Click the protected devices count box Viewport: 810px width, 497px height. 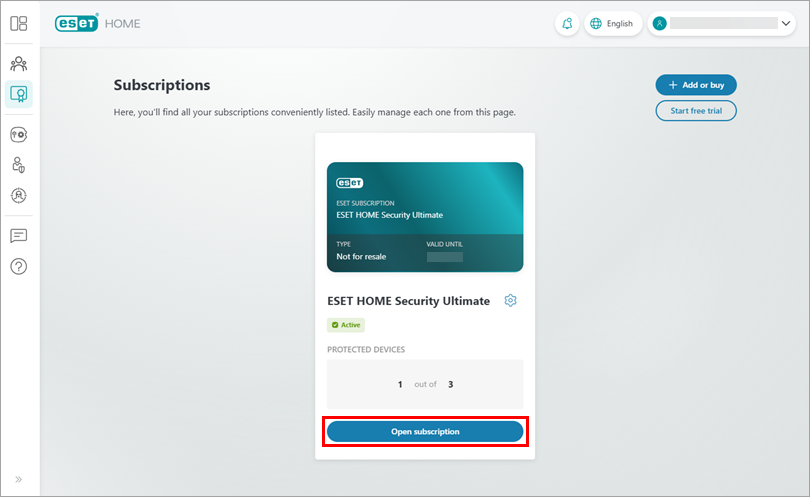tap(425, 384)
